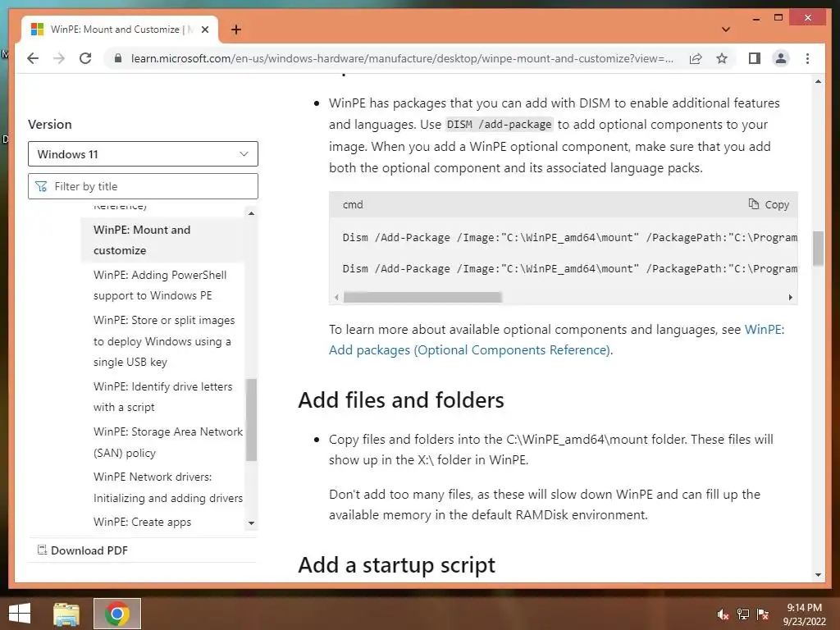Go back to the previous page

coord(33,58)
